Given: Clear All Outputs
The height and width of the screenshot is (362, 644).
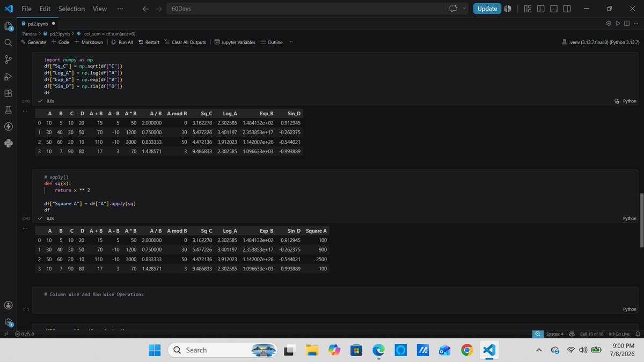Looking at the screenshot, I should point(185,42).
